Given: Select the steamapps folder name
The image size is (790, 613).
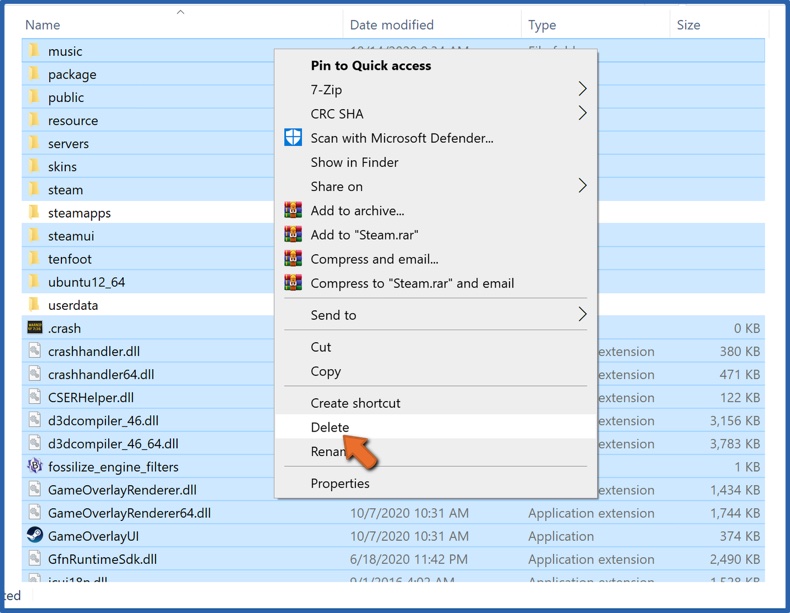Looking at the screenshot, I should tap(79, 213).
